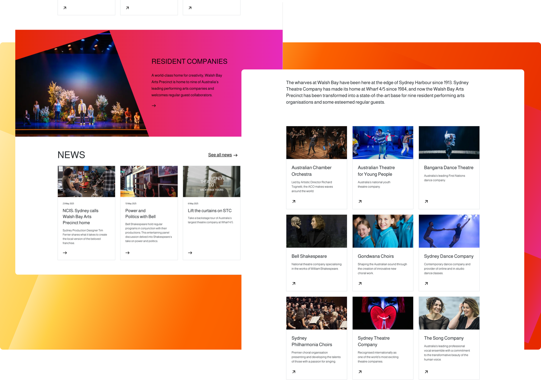Screen dimensions: 541x392
Task: Click the Sydney Theatre Company heart image
Action: pyautogui.click(x=383, y=313)
